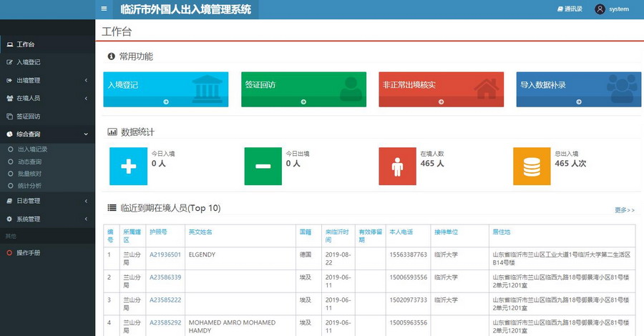Open 签证回访 in the sidebar
Screen dimensions: 644x336
click(x=47, y=117)
